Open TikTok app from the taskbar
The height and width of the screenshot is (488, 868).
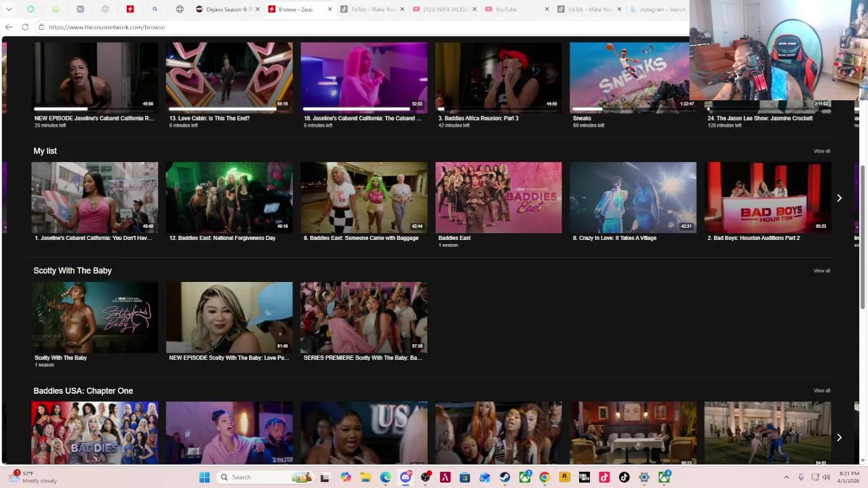click(x=624, y=477)
